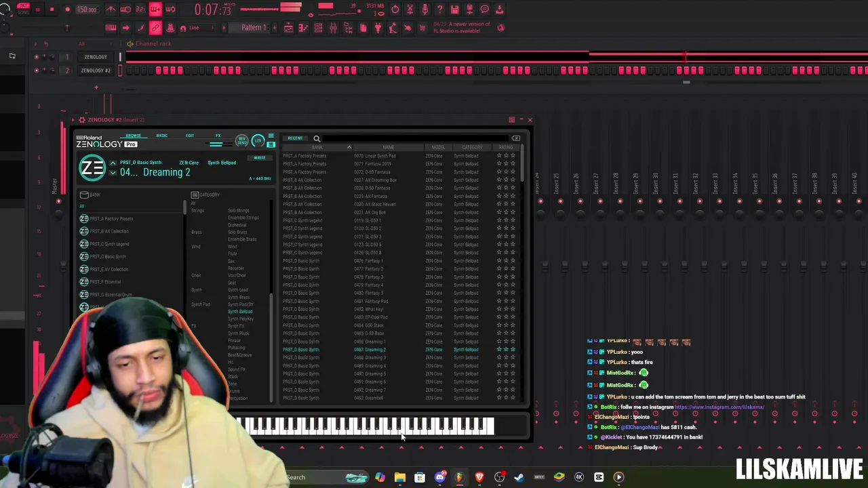This screenshot has height=488, width=868.
Task: Click the FL Studio pause button
Action: point(37,9)
